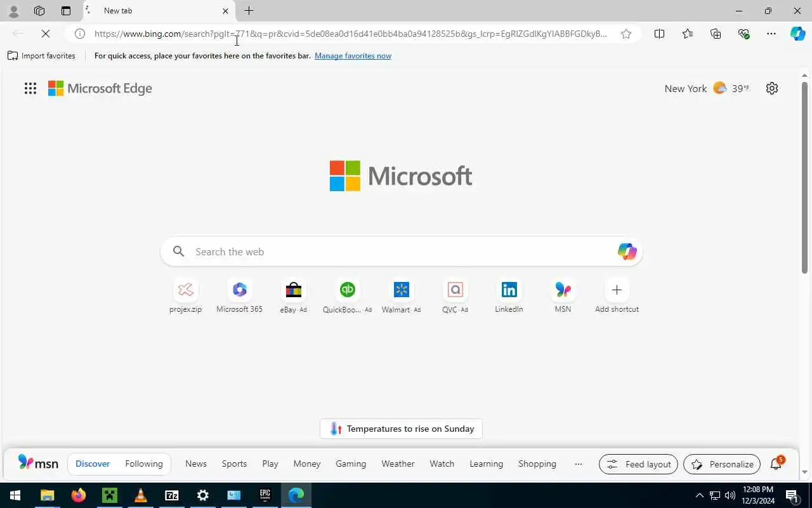Open Browser essentials icon

click(x=743, y=34)
